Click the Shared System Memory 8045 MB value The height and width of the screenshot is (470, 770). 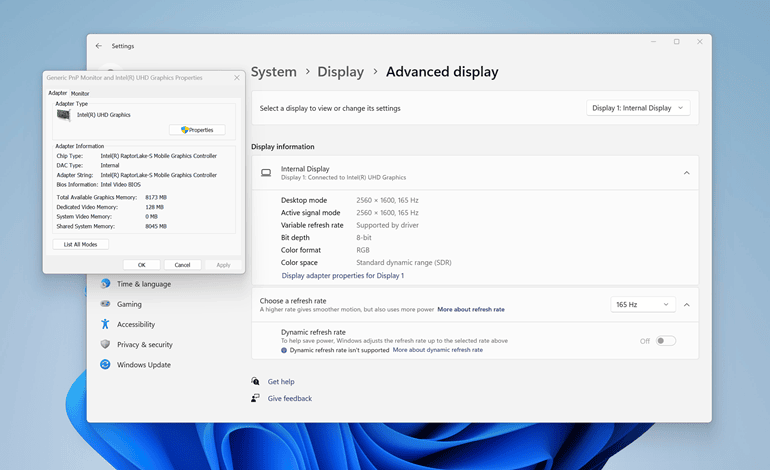156,226
